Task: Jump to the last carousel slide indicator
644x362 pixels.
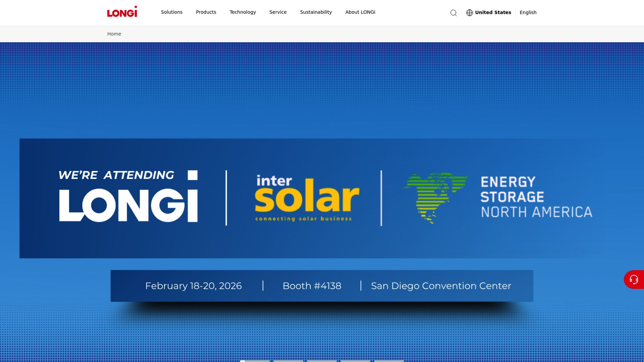Action: point(389,361)
